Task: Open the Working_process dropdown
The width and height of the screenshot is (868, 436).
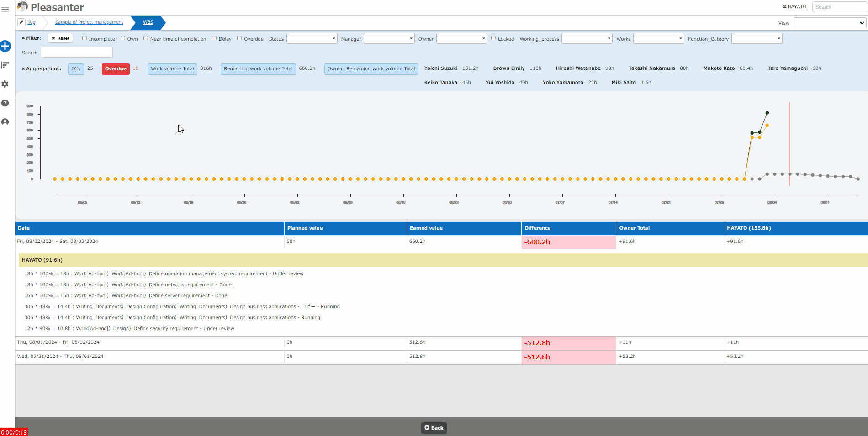Action: click(x=587, y=38)
